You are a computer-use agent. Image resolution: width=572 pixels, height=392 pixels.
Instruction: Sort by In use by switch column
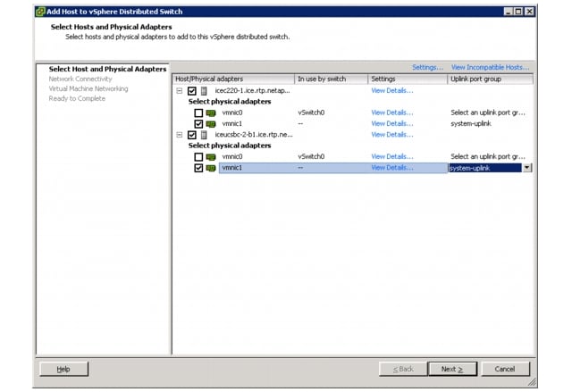pyautogui.click(x=332, y=79)
